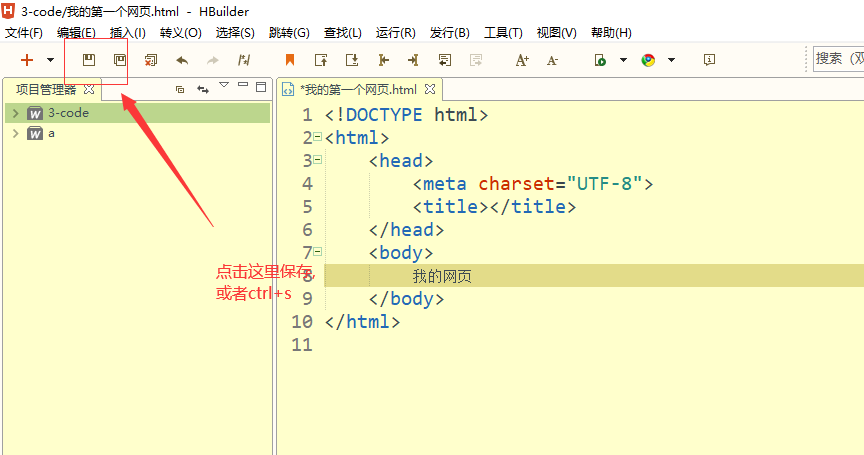The height and width of the screenshot is (455, 864).
Task: Click the jump-to-end right arrow icon
Action: click(413, 60)
